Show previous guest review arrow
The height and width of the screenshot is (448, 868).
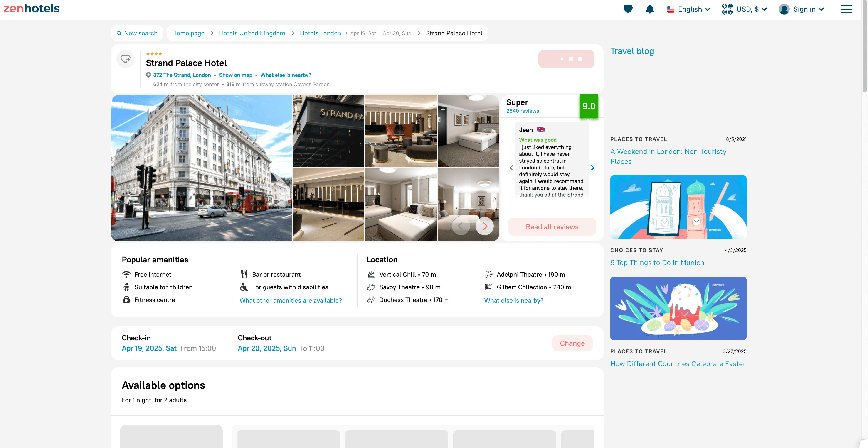tap(511, 168)
